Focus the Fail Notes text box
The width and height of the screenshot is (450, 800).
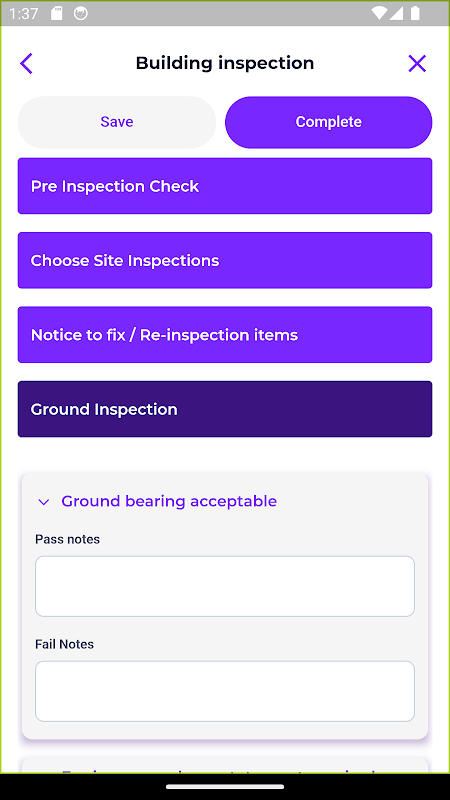pos(225,691)
